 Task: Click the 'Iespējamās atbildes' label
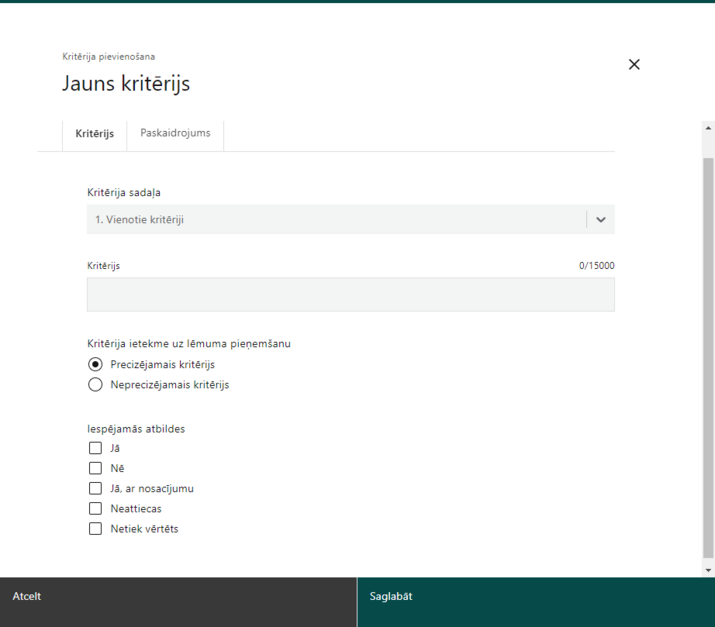[136, 429]
